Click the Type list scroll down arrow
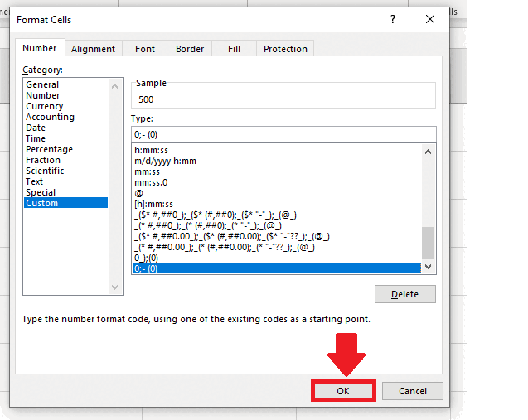 (x=428, y=267)
